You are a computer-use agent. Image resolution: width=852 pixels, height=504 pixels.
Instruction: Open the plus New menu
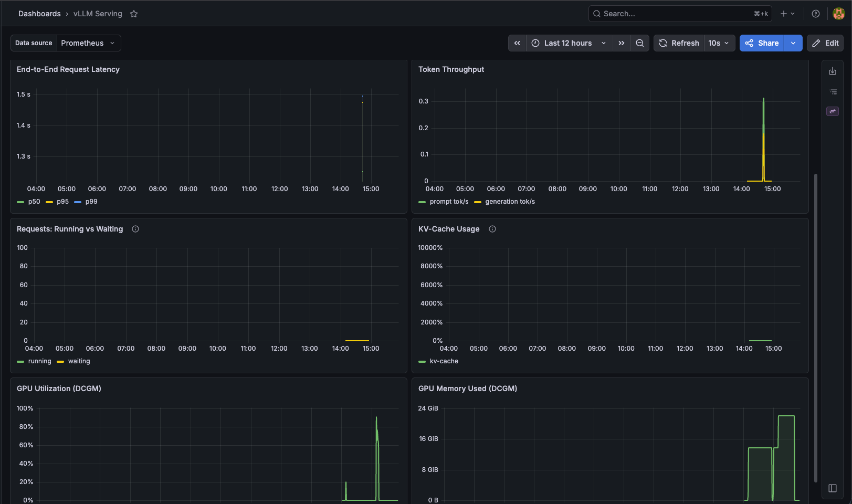[787, 14]
